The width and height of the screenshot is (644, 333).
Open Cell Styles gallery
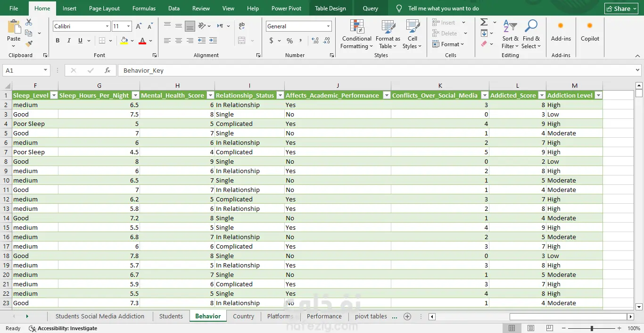tap(413, 34)
